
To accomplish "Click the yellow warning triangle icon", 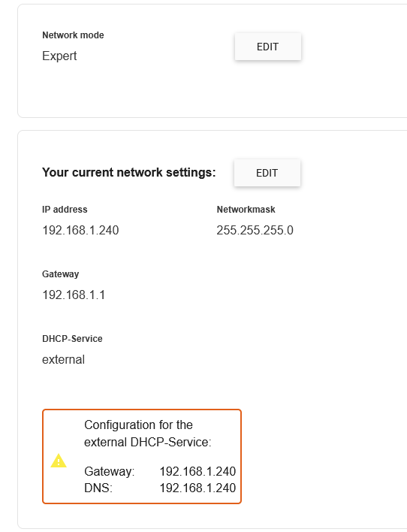I will pos(59,461).
